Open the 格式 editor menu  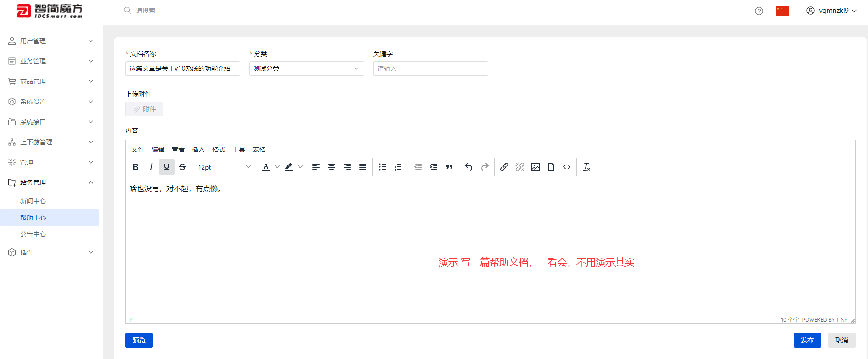(219, 149)
